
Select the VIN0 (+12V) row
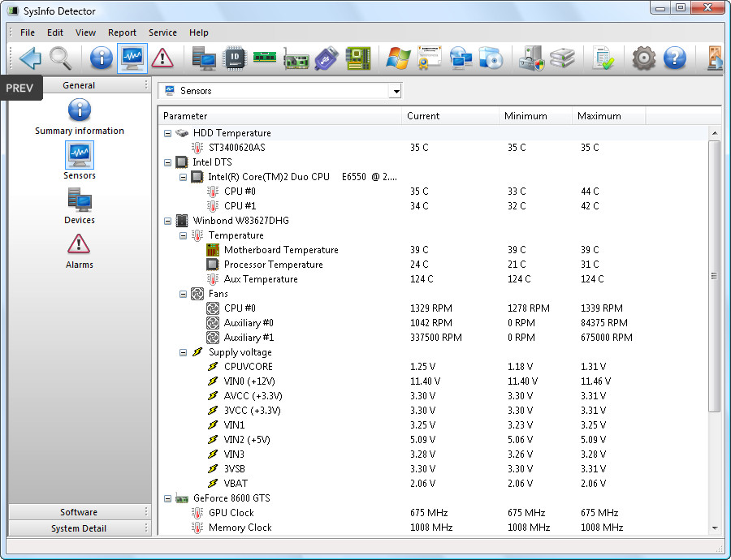434,381
